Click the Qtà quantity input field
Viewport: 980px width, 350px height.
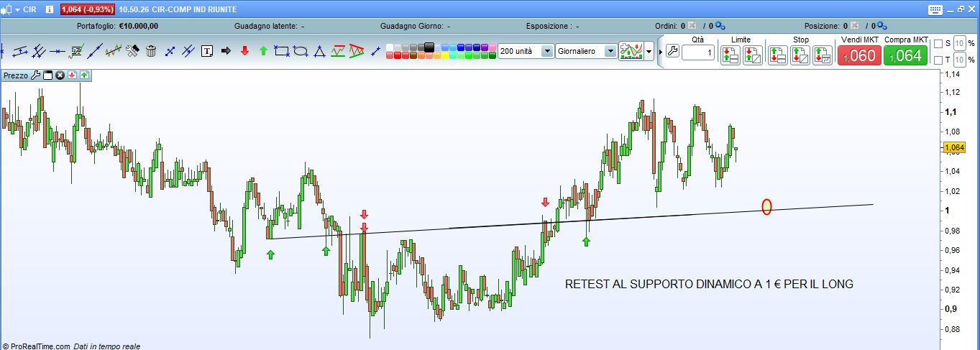698,52
